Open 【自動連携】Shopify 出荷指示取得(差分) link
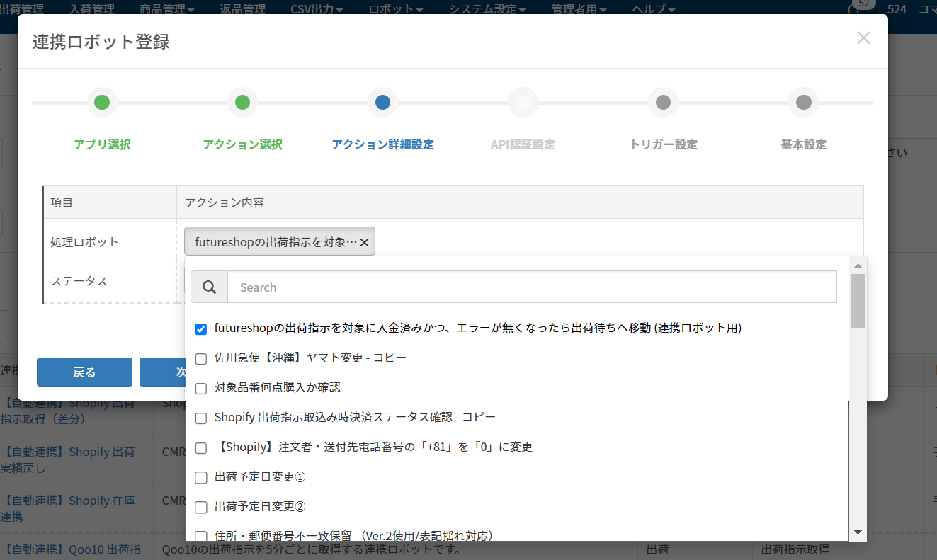This screenshot has width=937, height=560. 67,411
